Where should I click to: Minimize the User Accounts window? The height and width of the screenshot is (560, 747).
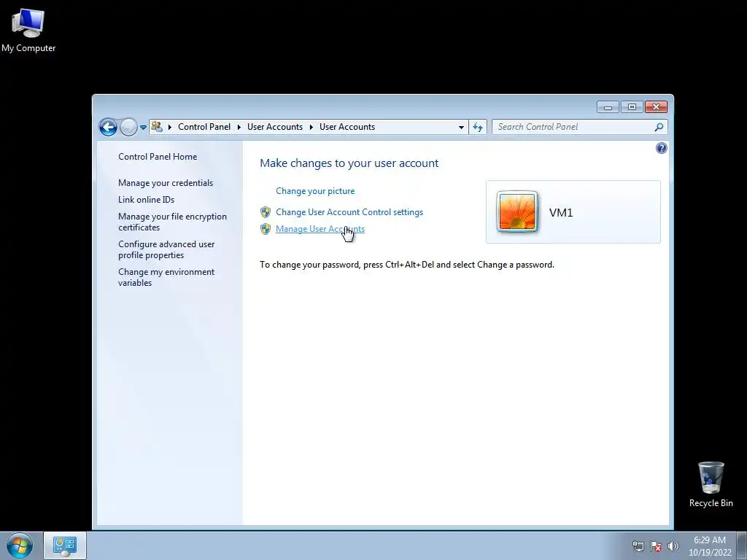[608, 107]
